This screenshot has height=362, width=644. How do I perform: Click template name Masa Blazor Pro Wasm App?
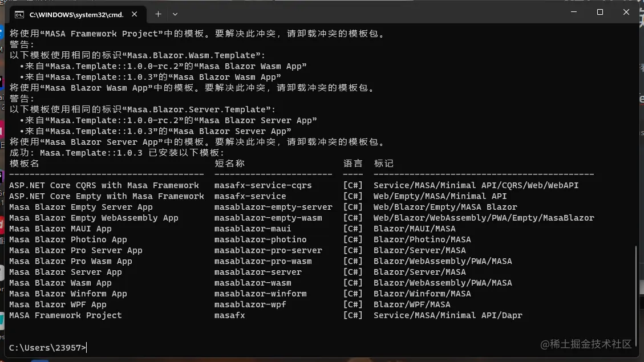point(71,262)
